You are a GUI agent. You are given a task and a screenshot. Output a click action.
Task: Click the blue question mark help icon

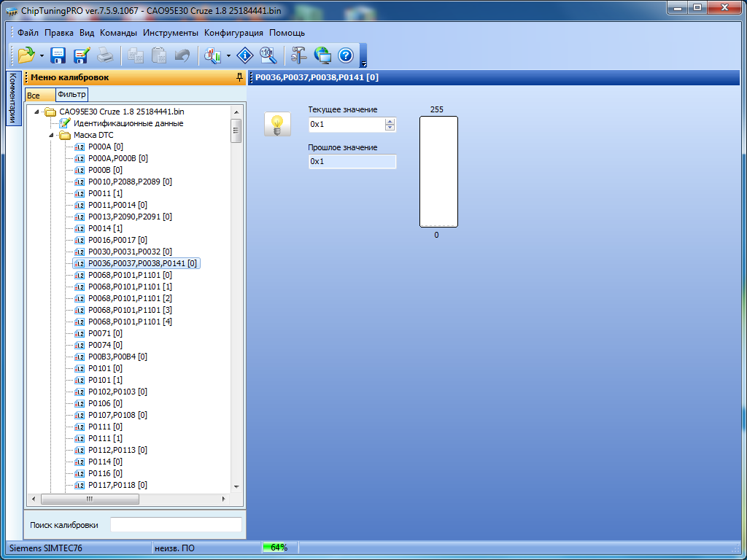point(346,55)
